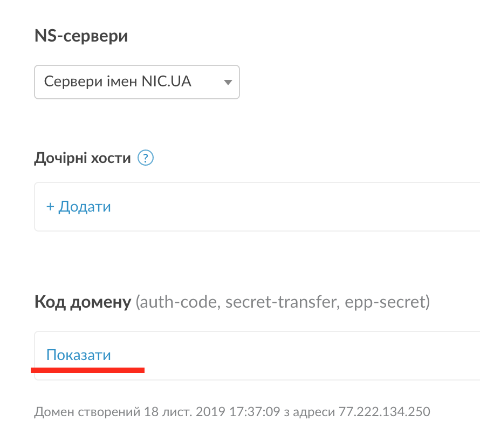Screen dimensions: 480x448
Task: Click empty space in the domain code box
Action: coord(297,355)
